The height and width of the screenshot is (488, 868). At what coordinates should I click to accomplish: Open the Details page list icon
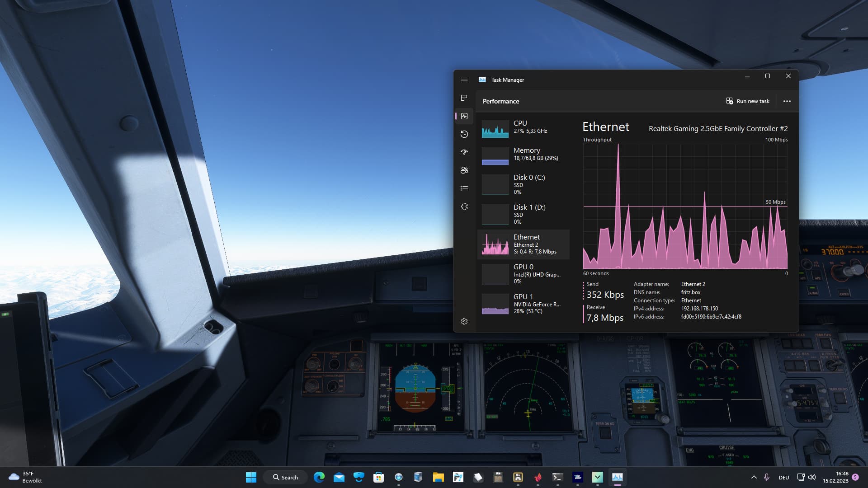[x=464, y=188]
